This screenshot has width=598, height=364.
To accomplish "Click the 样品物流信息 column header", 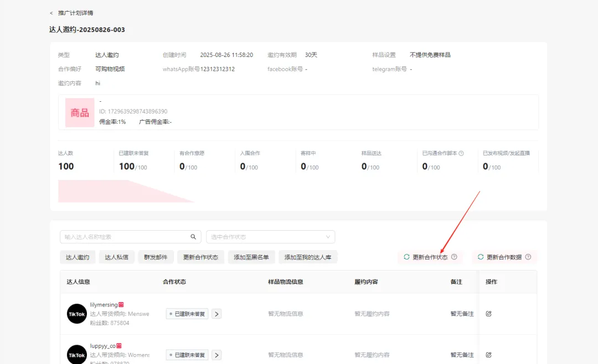I will [285, 282].
